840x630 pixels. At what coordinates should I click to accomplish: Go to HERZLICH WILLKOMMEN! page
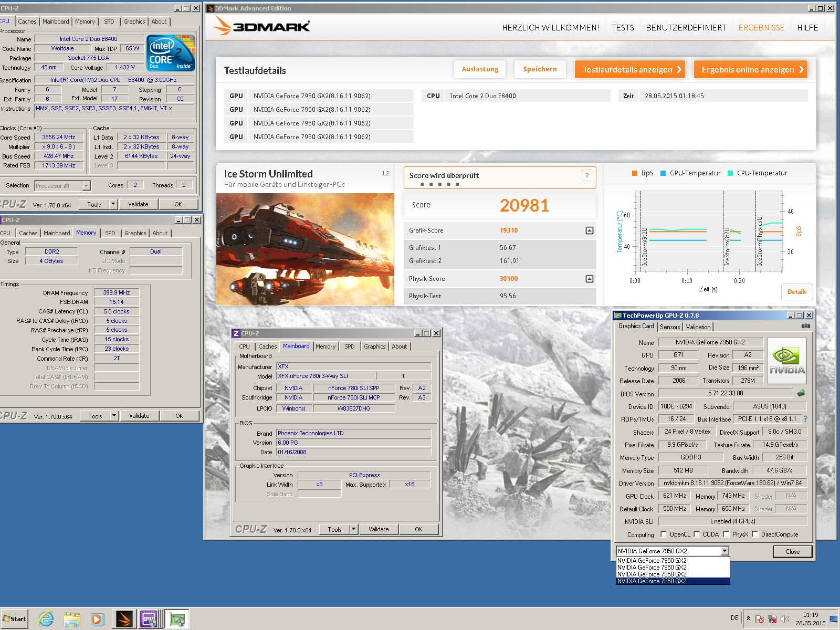pyautogui.click(x=550, y=28)
